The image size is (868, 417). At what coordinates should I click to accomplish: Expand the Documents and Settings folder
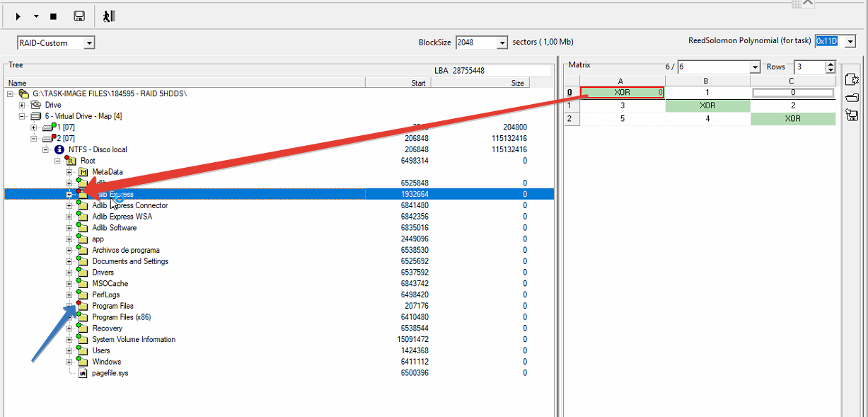coord(69,261)
